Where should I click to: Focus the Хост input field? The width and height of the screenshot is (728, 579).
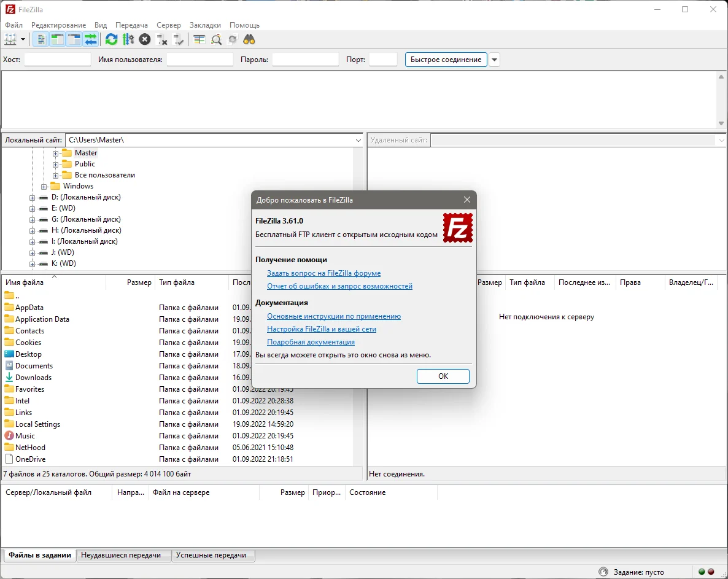pos(58,60)
